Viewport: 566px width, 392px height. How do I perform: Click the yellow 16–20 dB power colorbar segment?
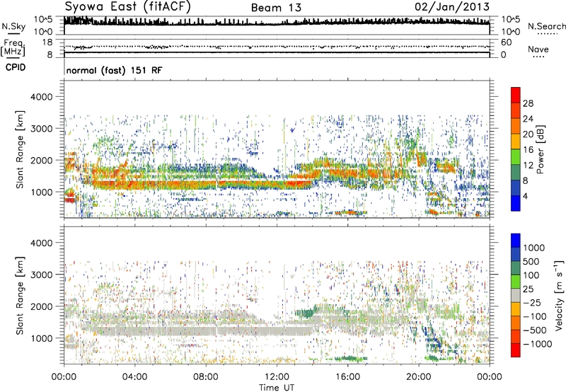pyautogui.click(x=516, y=141)
